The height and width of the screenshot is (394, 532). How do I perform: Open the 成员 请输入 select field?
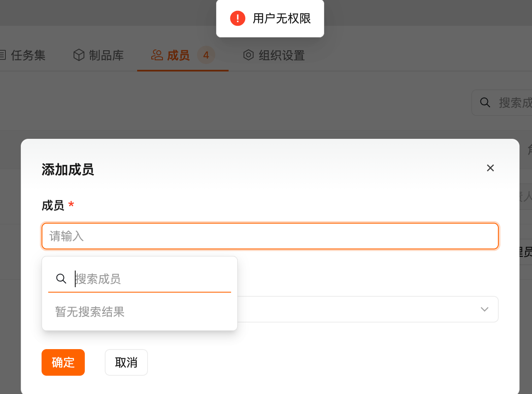(270, 236)
